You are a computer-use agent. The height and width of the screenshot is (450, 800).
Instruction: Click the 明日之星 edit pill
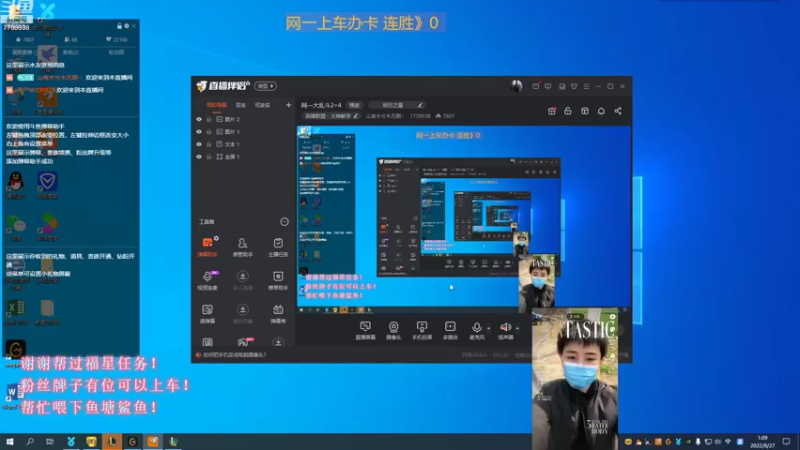397,105
